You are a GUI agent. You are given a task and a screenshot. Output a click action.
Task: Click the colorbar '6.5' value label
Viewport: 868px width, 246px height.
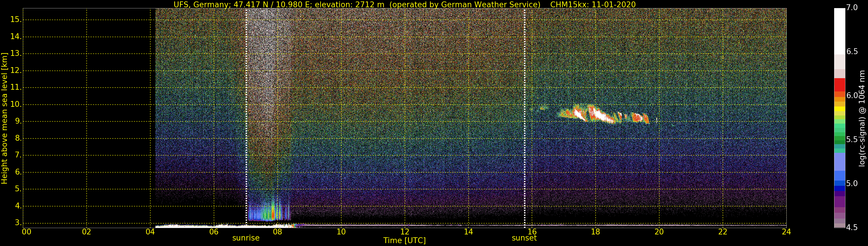point(852,52)
